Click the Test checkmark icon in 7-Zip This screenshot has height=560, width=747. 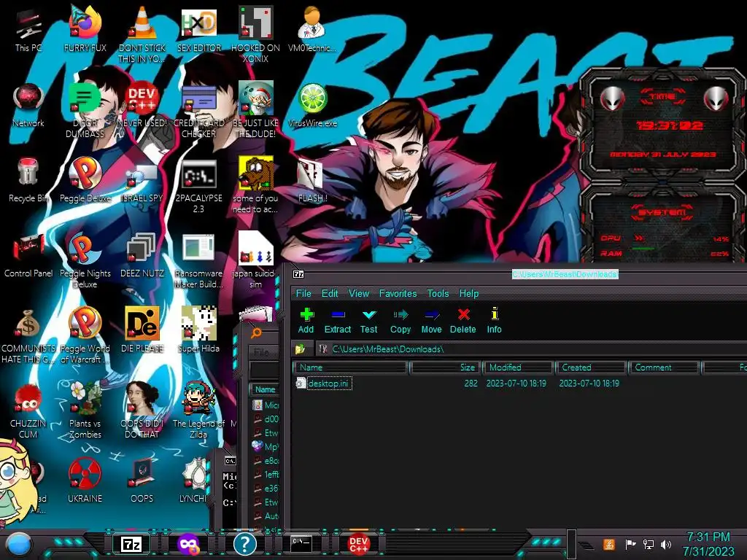369,315
